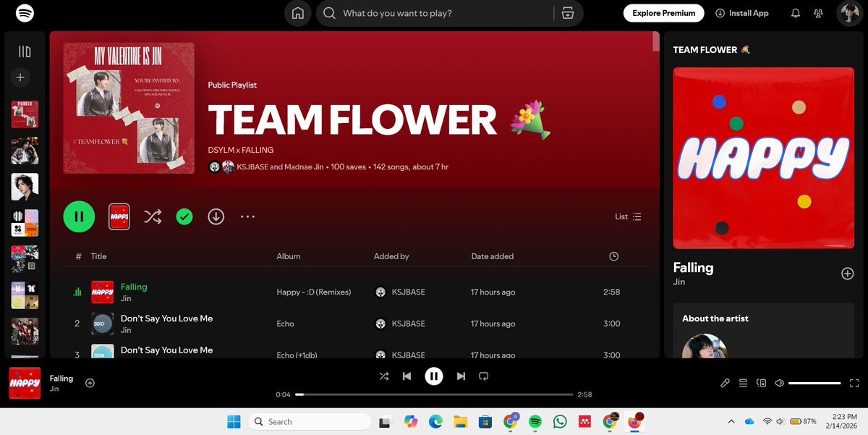This screenshot has height=435, width=868.
Task: Open the user profile avatar menu
Action: (x=848, y=13)
